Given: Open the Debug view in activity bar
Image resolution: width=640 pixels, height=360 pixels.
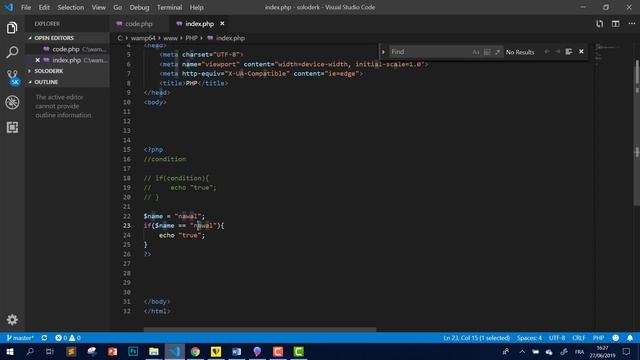Looking at the screenshot, I should pyautogui.click(x=12, y=102).
